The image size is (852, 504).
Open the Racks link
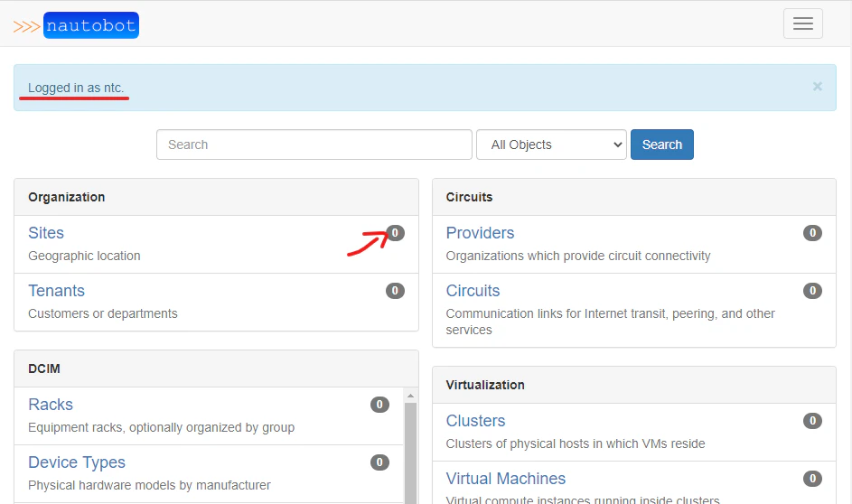tap(51, 404)
